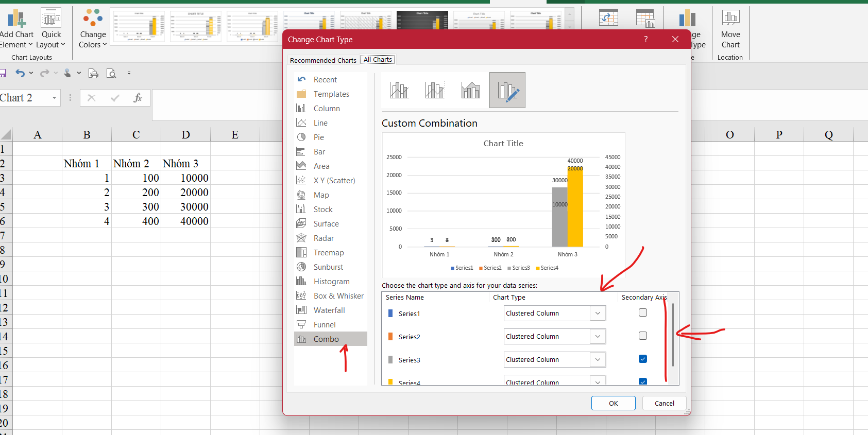Screen dimensions: 868x435
Task: Choose the Stacked Area – Clustered Column combo icon
Action: (471, 90)
